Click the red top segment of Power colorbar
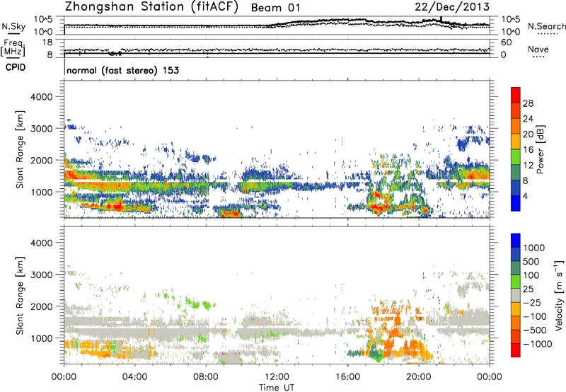566x392 pixels. point(516,95)
